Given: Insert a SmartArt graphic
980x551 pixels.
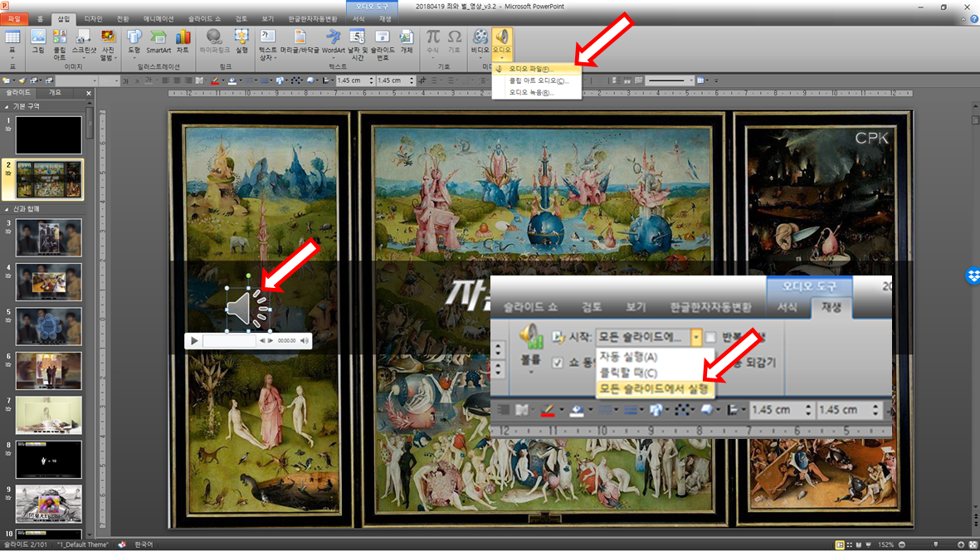Looking at the screenshot, I should tap(158, 41).
